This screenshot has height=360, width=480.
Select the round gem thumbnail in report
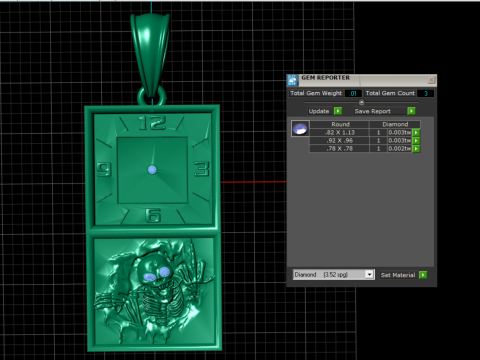(300, 129)
